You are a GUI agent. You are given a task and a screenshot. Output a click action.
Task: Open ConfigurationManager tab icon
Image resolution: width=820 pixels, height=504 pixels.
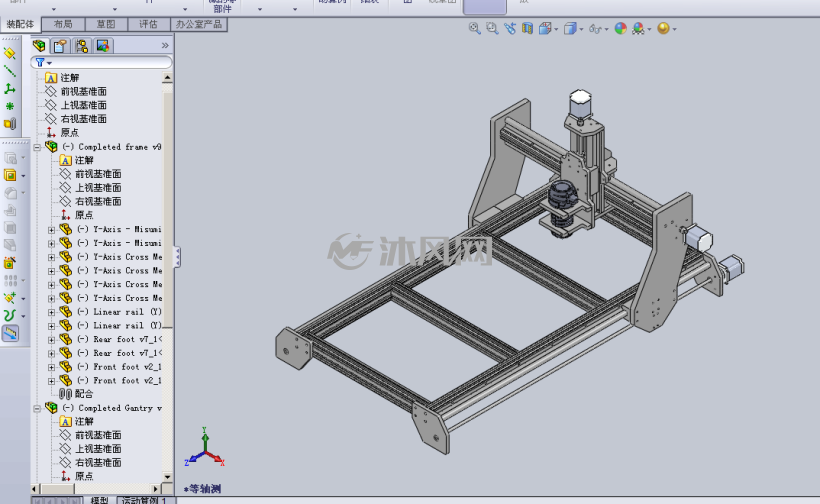(81, 46)
